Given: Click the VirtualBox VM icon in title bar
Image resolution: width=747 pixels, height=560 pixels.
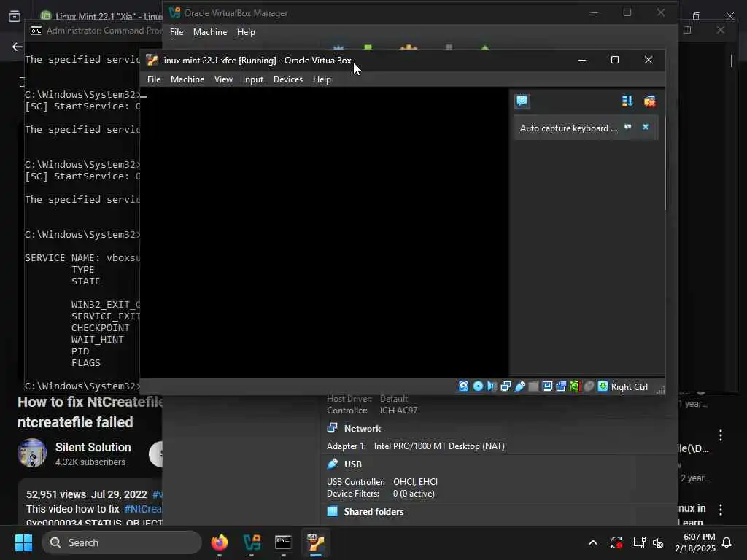Looking at the screenshot, I should [152, 60].
